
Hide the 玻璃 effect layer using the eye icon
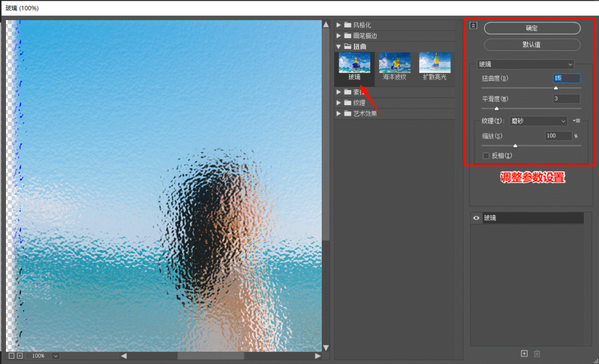click(x=476, y=218)
